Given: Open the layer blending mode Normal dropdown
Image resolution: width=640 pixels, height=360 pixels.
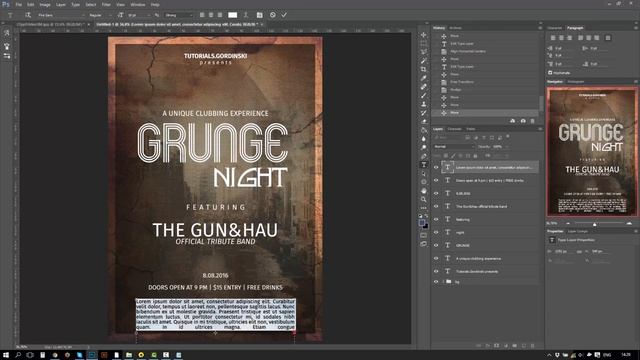Looking at the screenshot, I should coord(454,147).
